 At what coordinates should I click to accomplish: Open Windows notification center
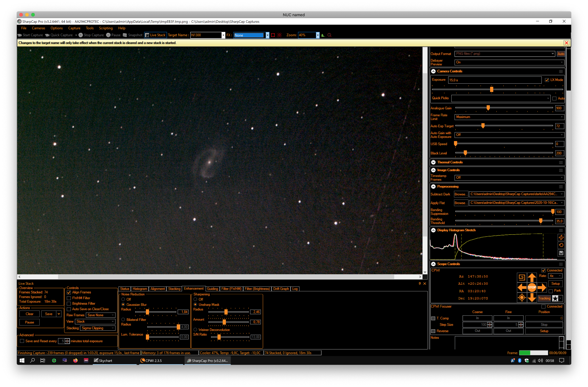pos(562,361)
